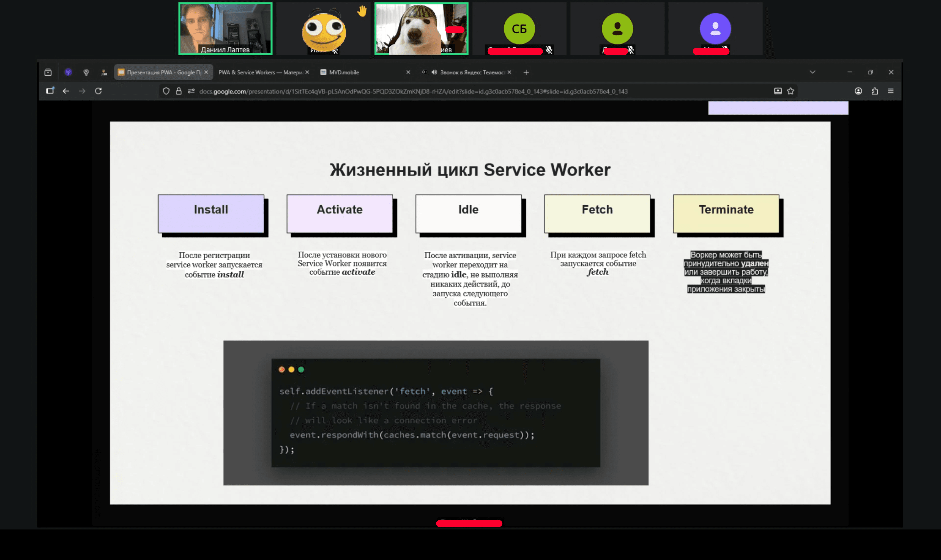
Task: Click the camera indicator on Телемост tab
Action: (x=424, y=72)
